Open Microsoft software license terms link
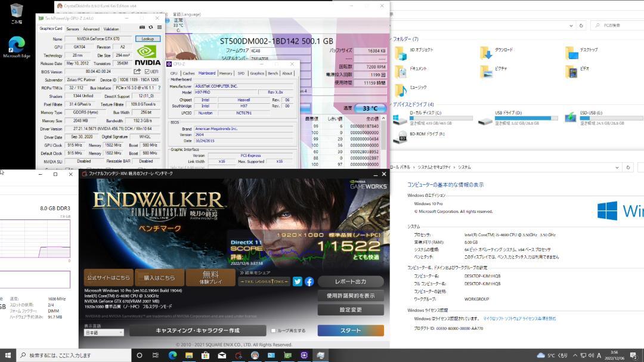Screen dimensions: 644x362 click(519, 318)
